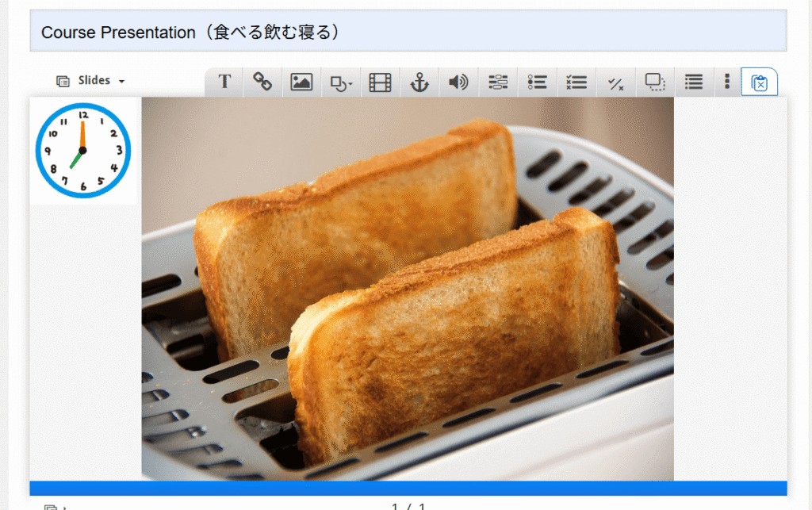Add a Go to slide anchor element
Screen dimensions: 812x510
tap(419, 82)
